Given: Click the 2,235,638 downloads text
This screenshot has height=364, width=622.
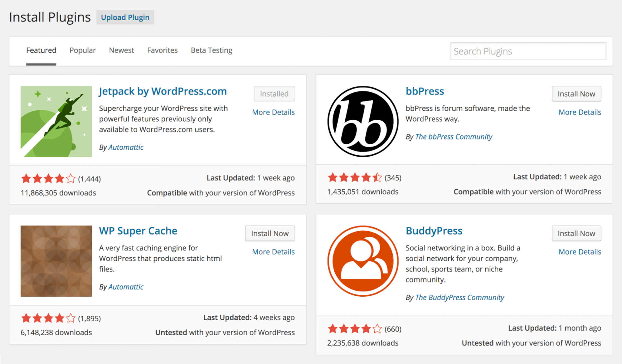Looking at the screenshot, I should 363,343.
